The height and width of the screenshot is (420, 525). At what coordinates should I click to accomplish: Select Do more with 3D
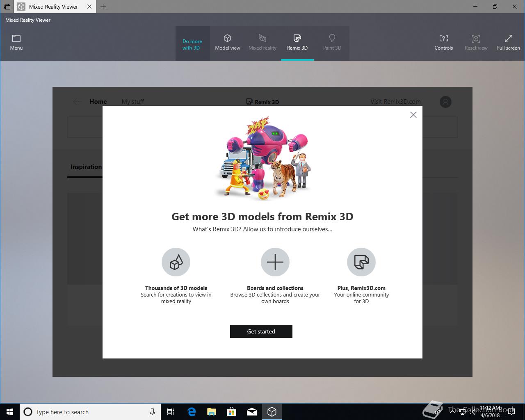point(192,44)
